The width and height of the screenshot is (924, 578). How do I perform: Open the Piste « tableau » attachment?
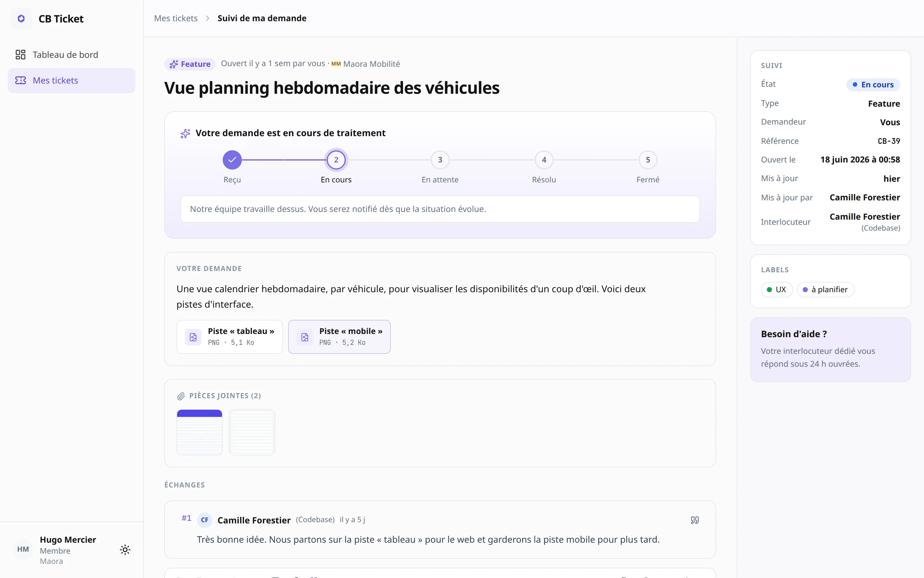(x=229, y=337)
